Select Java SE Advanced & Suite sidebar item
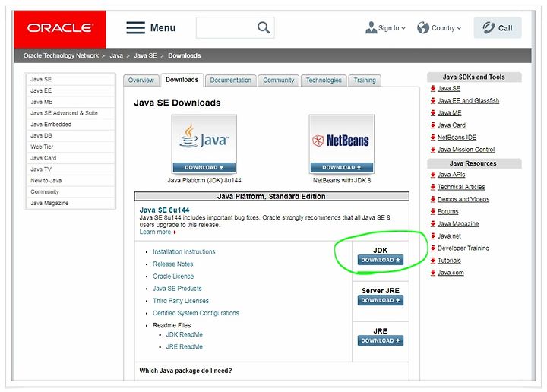This screenshot has width=547, height=392. click(71, 113)
